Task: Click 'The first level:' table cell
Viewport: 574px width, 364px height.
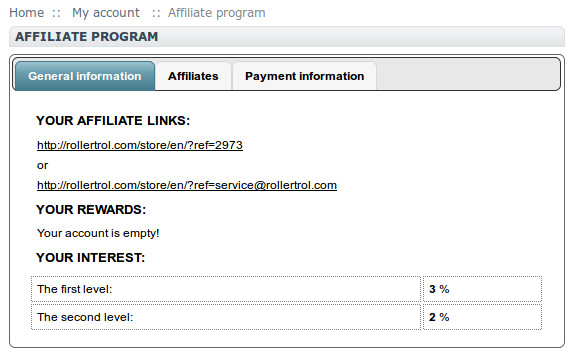Action: coord(226,289)
